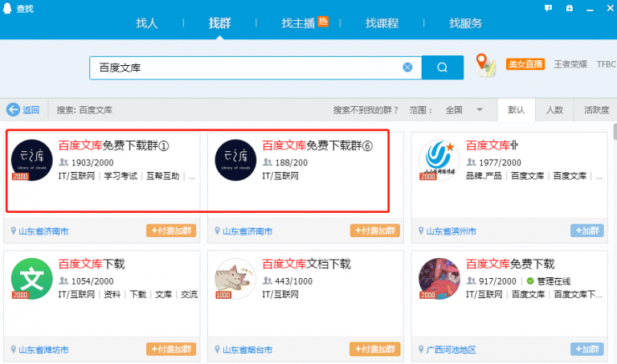Click the 美女直播 hot keyword link
Viewport: 617px width, 364px height.
pos(525,64)
